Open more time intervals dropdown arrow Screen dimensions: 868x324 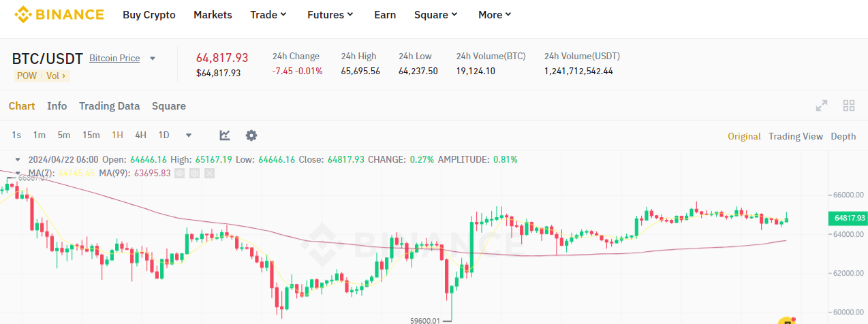click(x=189, y=135)
